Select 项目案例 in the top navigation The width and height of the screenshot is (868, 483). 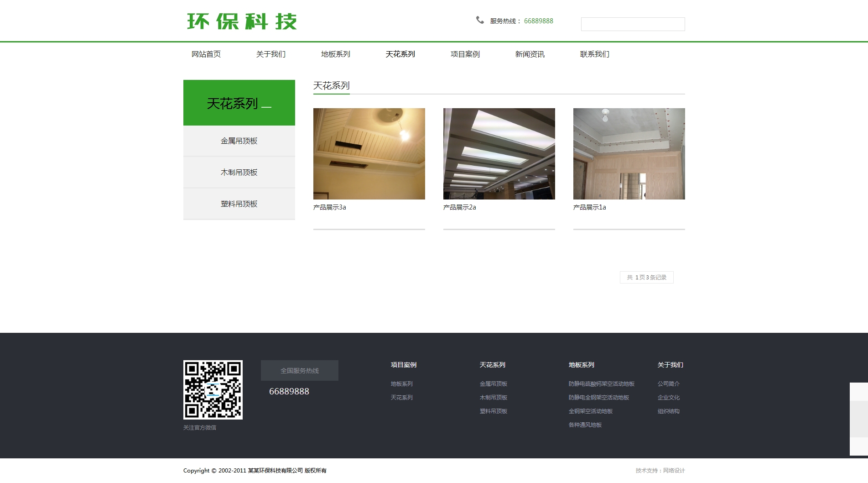click(x=465, y=54)
